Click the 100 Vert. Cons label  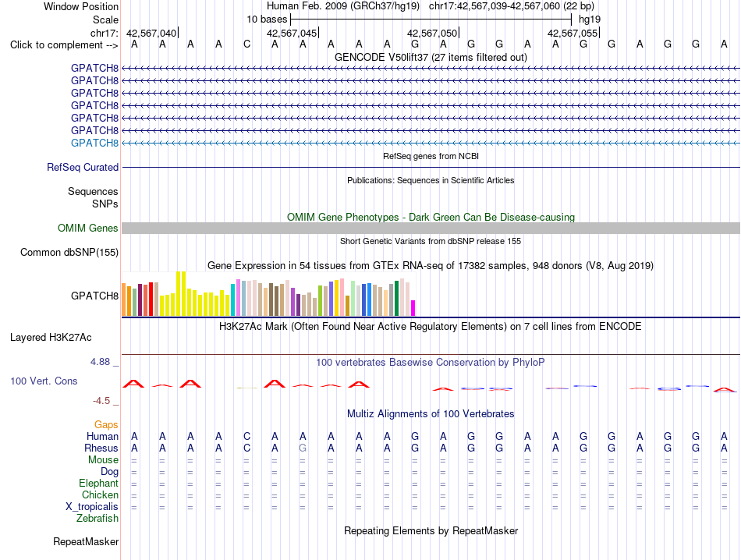click(44, 381)
